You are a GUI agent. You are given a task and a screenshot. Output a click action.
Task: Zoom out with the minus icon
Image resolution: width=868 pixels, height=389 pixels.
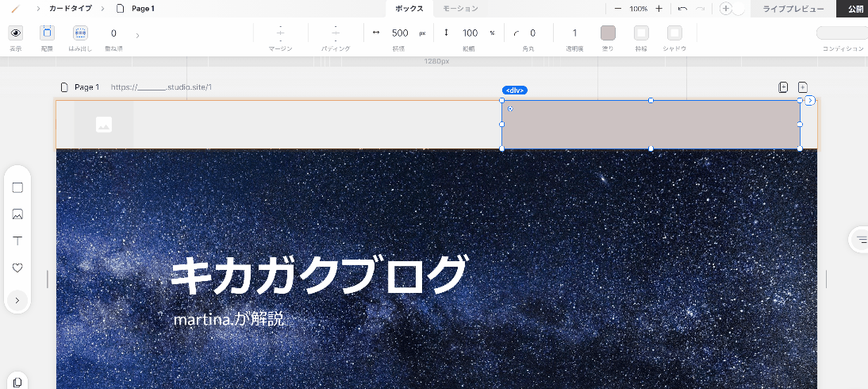[x=619, y=9]
